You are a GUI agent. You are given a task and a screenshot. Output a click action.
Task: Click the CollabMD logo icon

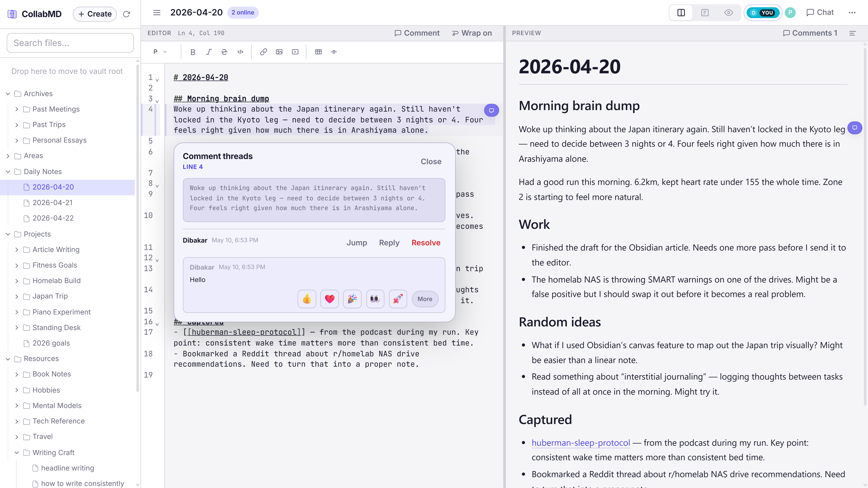12,14
